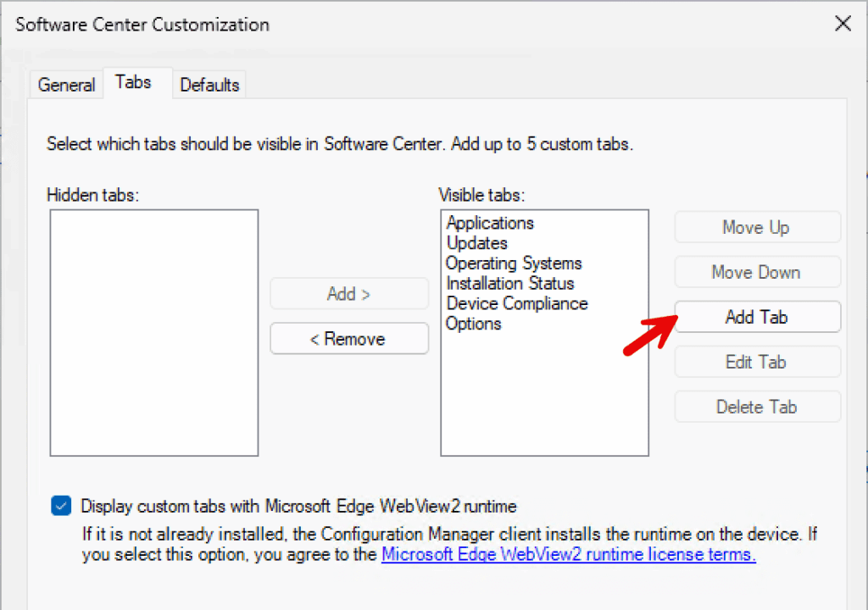Click the Move Up button
868x610 pixels.
tap(757, 227)
